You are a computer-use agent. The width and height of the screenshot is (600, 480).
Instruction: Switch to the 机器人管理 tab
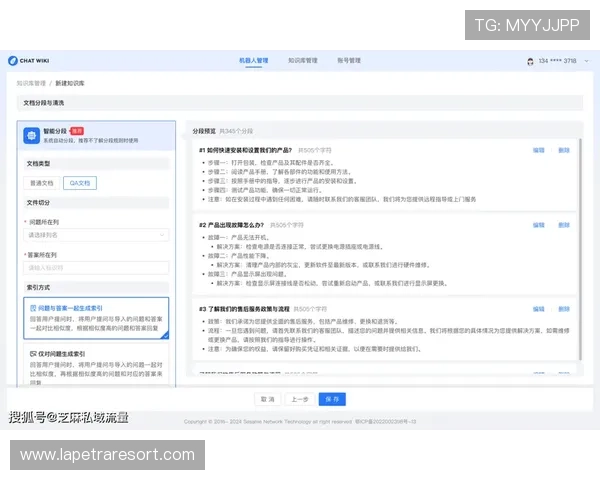[253, 60]
